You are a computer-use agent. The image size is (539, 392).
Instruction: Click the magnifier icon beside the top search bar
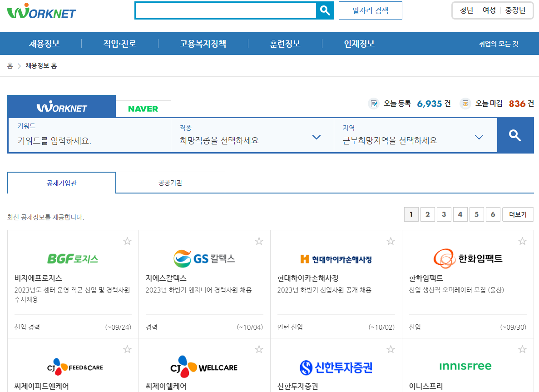tap(325, 10)
